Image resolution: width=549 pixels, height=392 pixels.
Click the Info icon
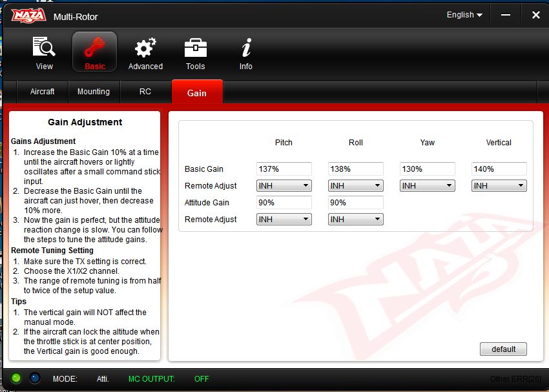click(246, 48)
